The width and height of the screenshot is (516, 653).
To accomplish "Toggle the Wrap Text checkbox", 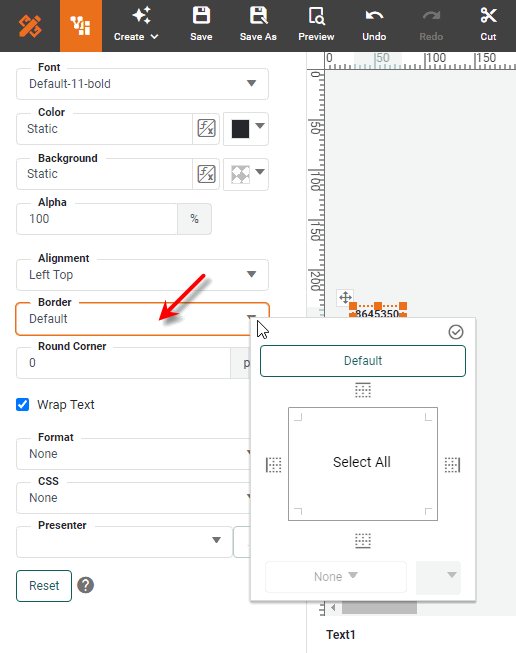I will [22, 404].
